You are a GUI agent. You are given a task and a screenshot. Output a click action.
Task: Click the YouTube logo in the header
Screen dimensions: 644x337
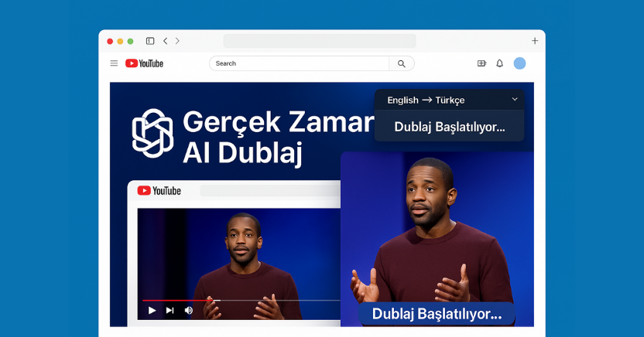[x=144, y=63]
